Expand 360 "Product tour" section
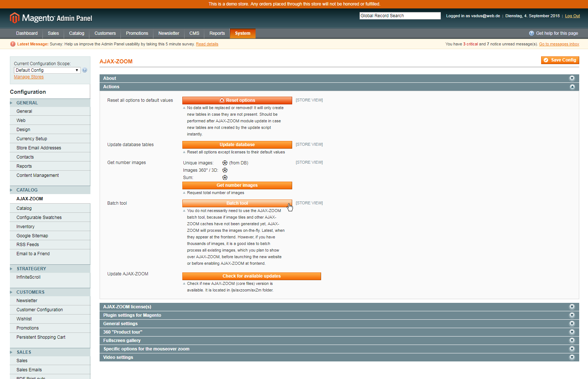The image size is (588, 379). point(572,332)
